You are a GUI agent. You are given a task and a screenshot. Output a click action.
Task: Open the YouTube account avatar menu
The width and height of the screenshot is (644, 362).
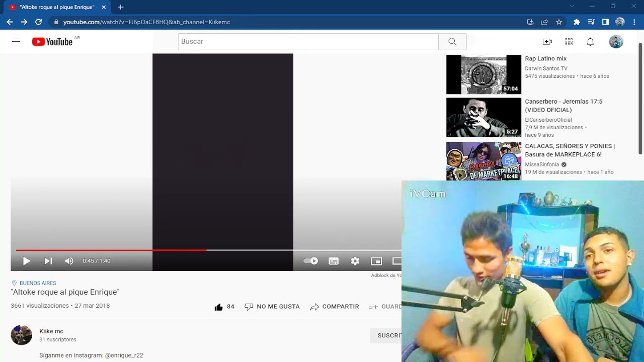(616, 42)
